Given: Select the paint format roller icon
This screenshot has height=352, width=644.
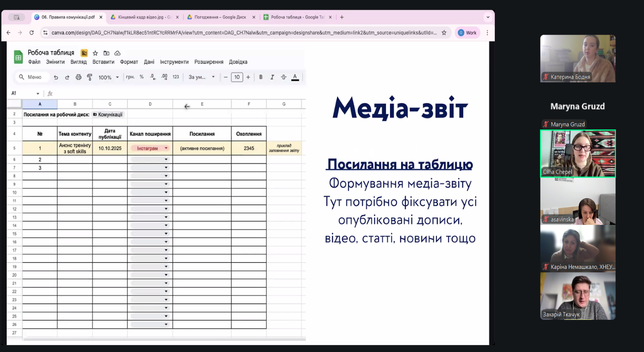Looking at the screenshot, I should pyautogui.click(x=90, y=77).
